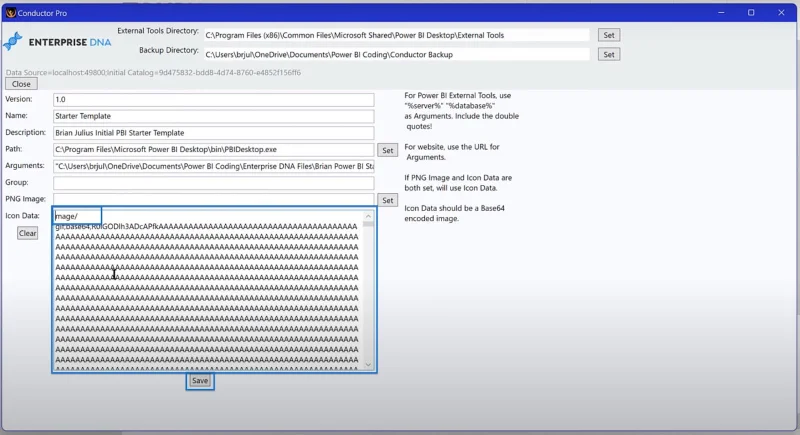Minimize the Conductor Pro window
The height and width of the screenshot is (435, 800).
721,12
